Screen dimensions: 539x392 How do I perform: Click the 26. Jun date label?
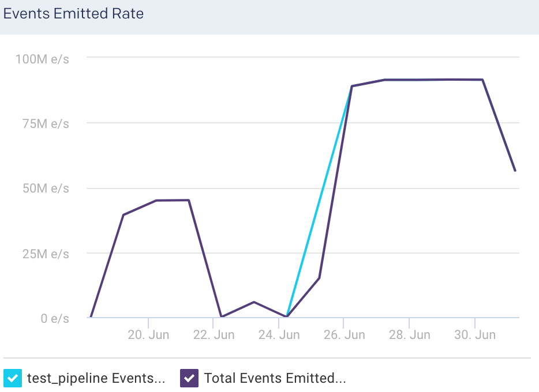[x=344, y=335]
